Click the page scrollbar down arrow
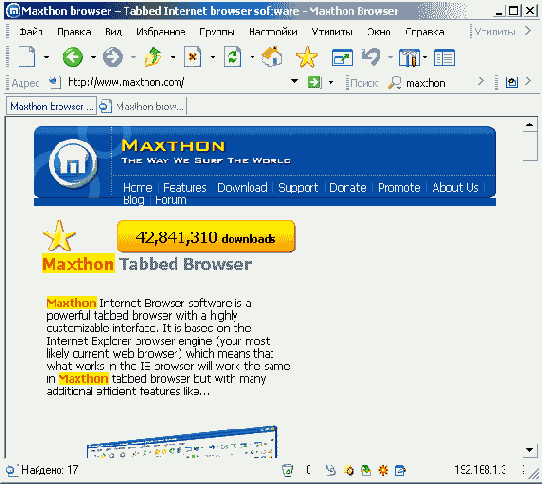This screenshot has width=542, height=484. pyautogui.click(x=529, y=450)
